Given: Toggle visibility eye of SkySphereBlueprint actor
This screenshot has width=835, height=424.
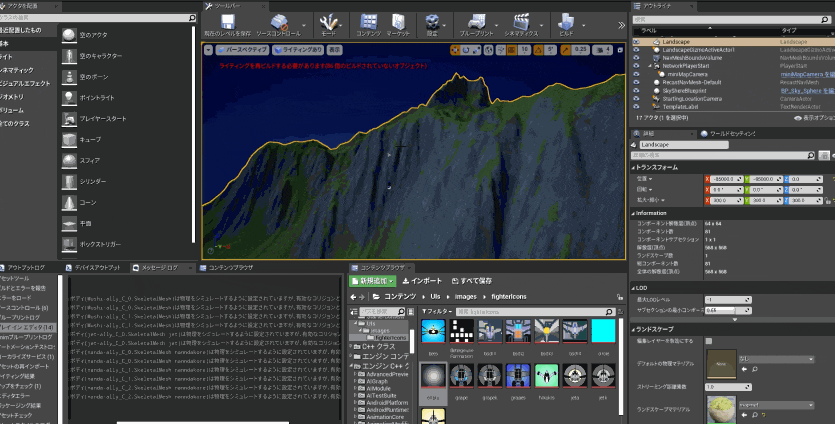Looking at the screenshot, I should [x=637, y=90].
